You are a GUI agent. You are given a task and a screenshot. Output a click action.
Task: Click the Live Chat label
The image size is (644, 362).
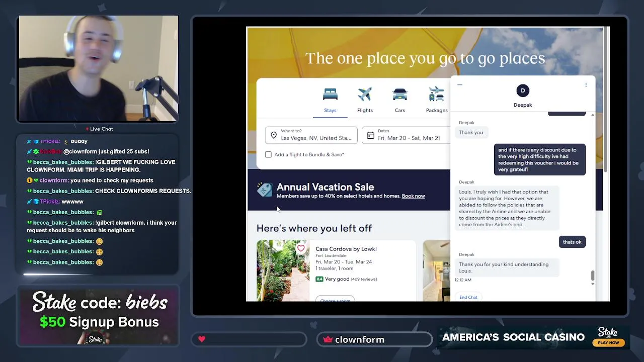pos(101,129)
